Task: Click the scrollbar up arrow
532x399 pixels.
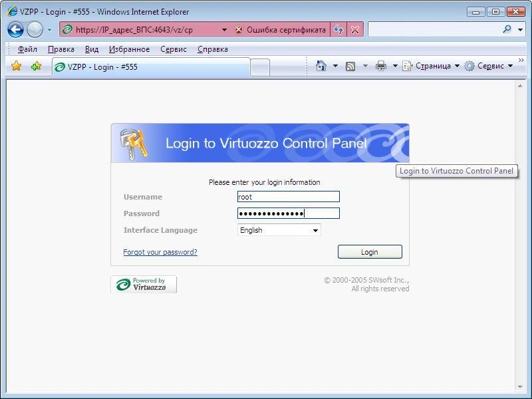Action: coord(520,86)
